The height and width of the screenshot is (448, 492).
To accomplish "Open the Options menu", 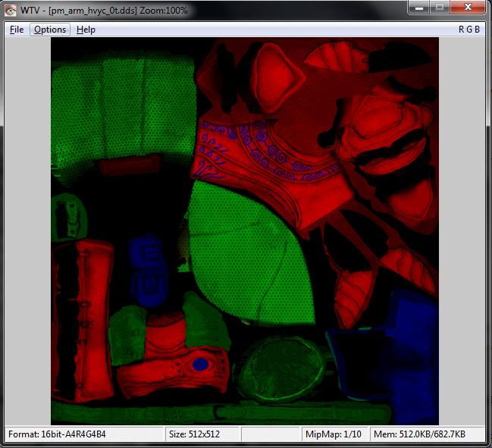I will coord(50,30).
